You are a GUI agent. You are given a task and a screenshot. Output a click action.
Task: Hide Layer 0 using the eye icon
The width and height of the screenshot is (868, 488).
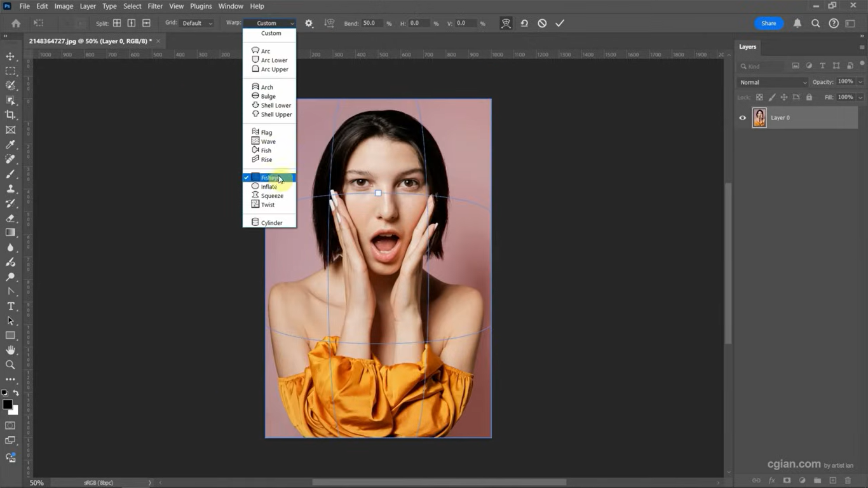[742, 118]
